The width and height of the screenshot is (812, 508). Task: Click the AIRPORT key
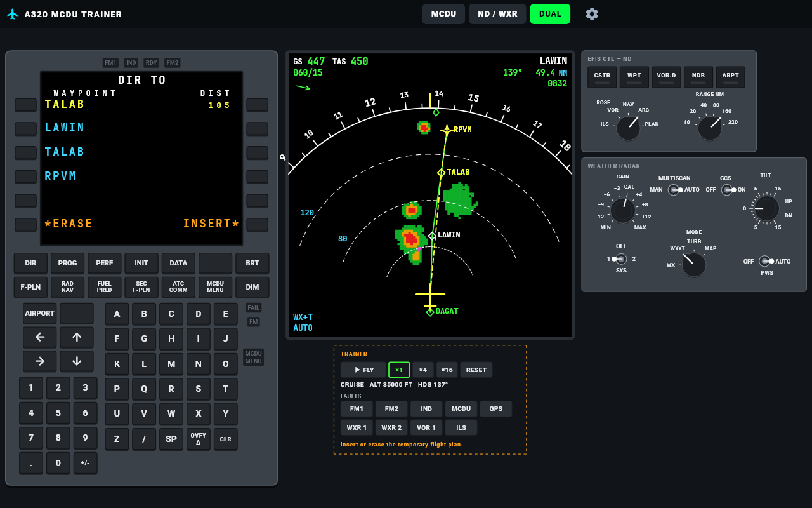[x=40, y=313]
